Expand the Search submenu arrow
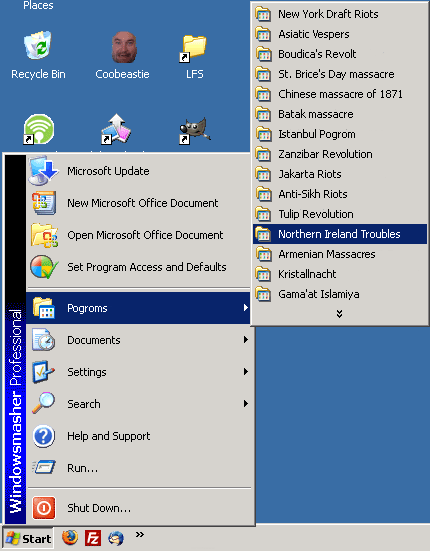 click(x=246, y=403)
